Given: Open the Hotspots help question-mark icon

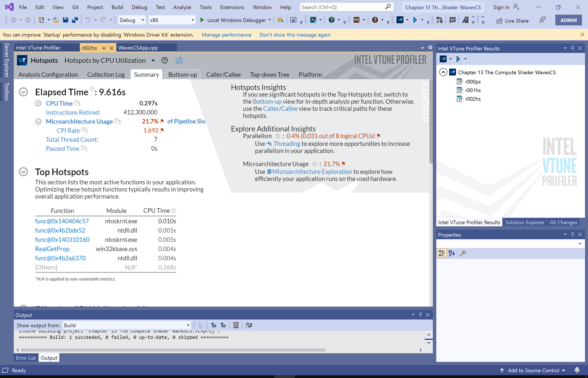Looking at the screenshot, I should click(165, 60).
